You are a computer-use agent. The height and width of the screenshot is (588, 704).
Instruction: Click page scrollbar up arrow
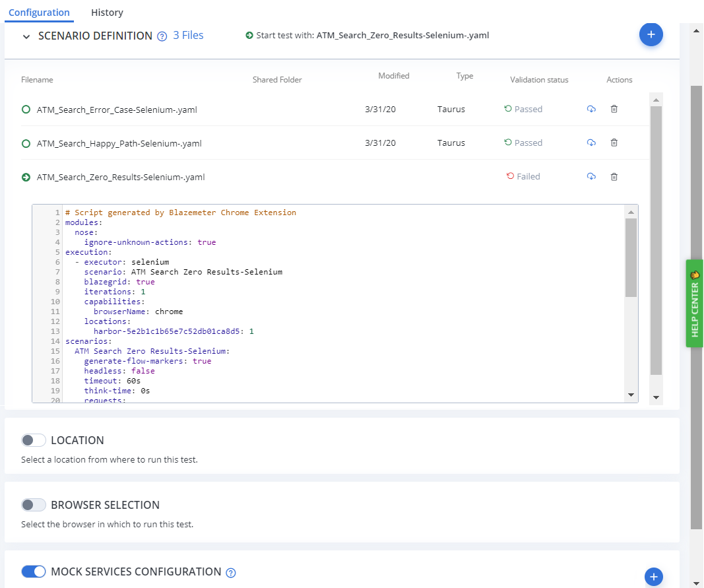696,31
